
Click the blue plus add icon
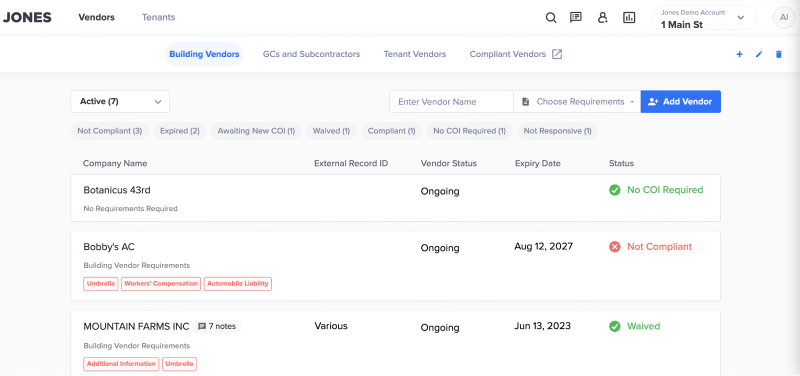point(739,54)
